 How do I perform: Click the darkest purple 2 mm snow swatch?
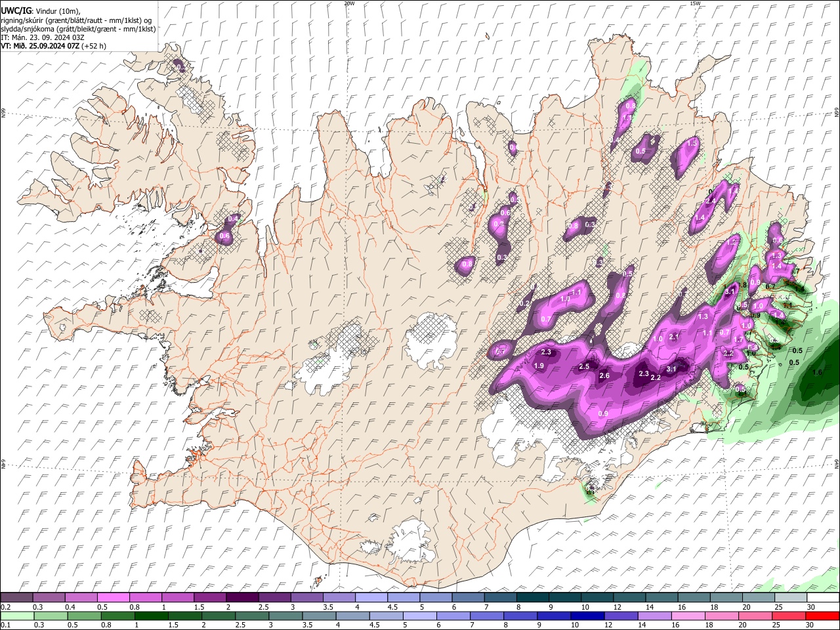tap(241, 597)
